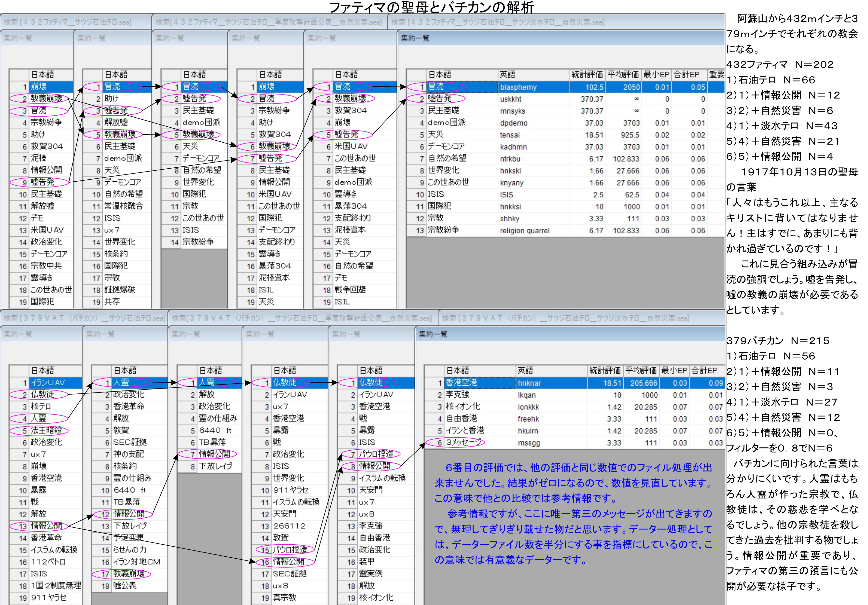The height and width of the screenshot is (605, 868).
Task: Select パウロ捏造 row 7 in fifth bottom list
Action: 376,454
